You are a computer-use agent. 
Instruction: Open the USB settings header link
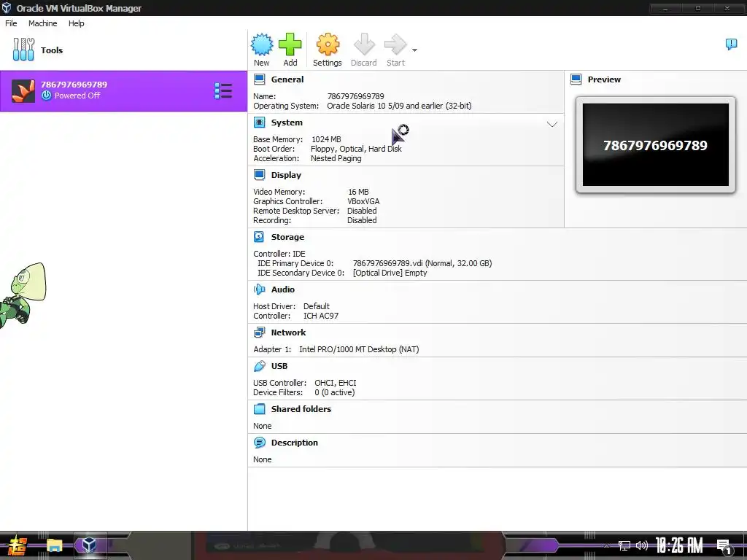[279, 366]
